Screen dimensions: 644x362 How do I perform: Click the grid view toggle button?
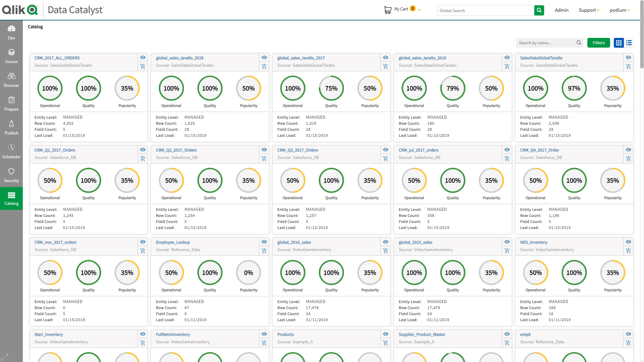tap(619, 43)
